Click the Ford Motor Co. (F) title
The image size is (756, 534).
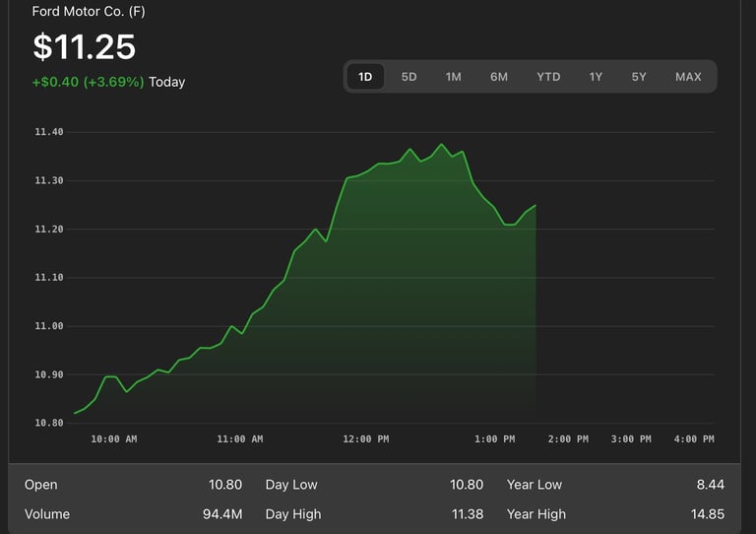pos(89,12)
